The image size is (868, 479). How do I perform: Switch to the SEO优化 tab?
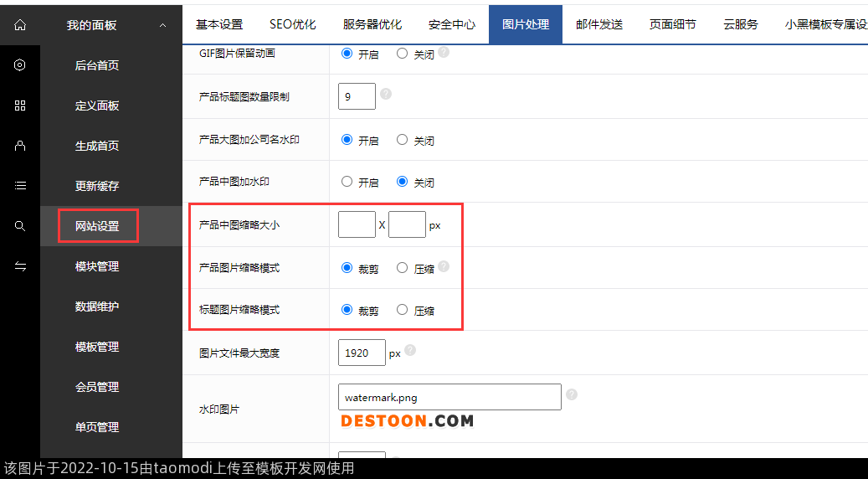pyautogui.click(x=292, y=24)
